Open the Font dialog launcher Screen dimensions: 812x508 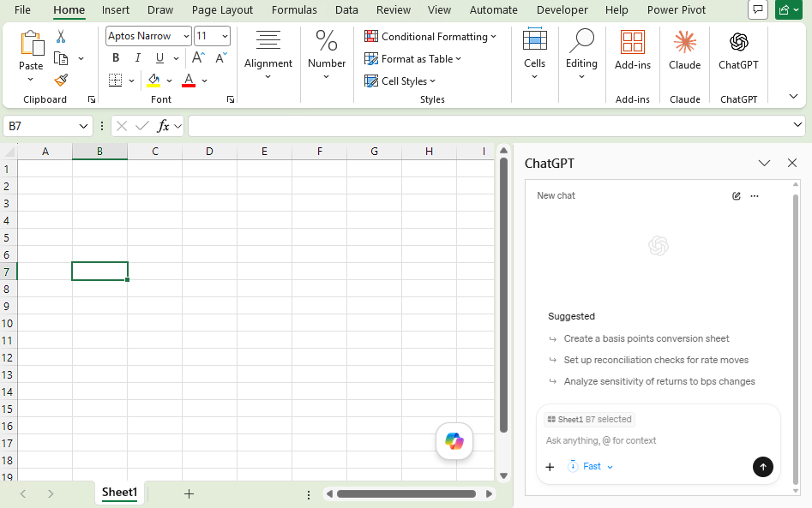(x=231, y=99)
